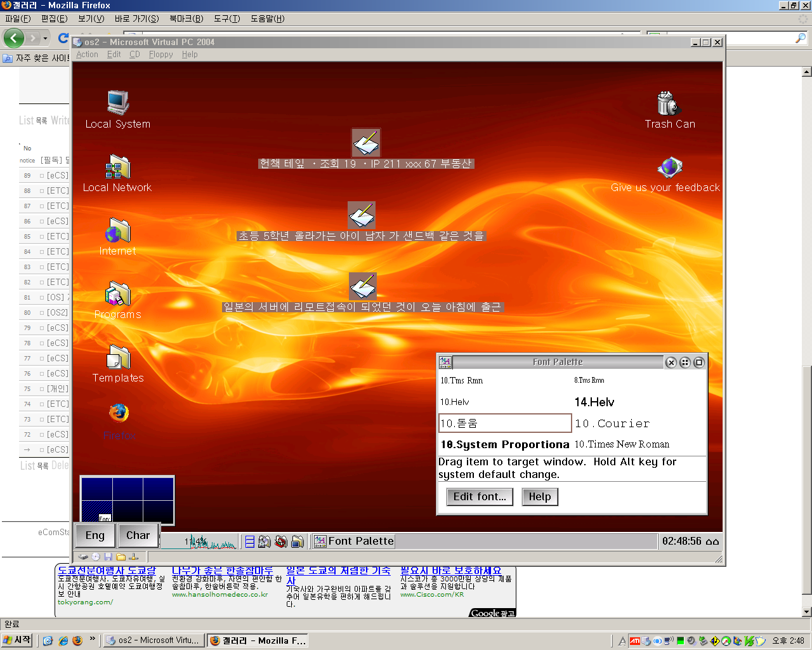Click the CPU usage graph in eComCenter bar
The image size is (812, 650).
click(x=199, y=541)
